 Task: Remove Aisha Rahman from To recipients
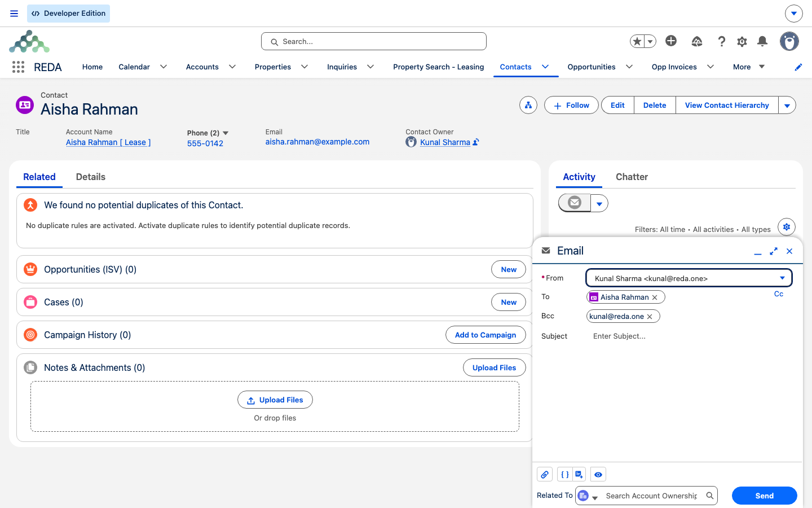tap(655, 297)
